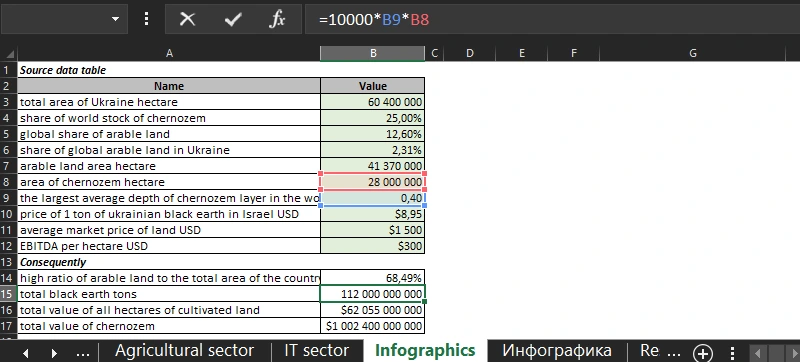Viewport: 800px width, 362px height.
Task: Select value 60 400 000
Action: click(x=372, y=102)
